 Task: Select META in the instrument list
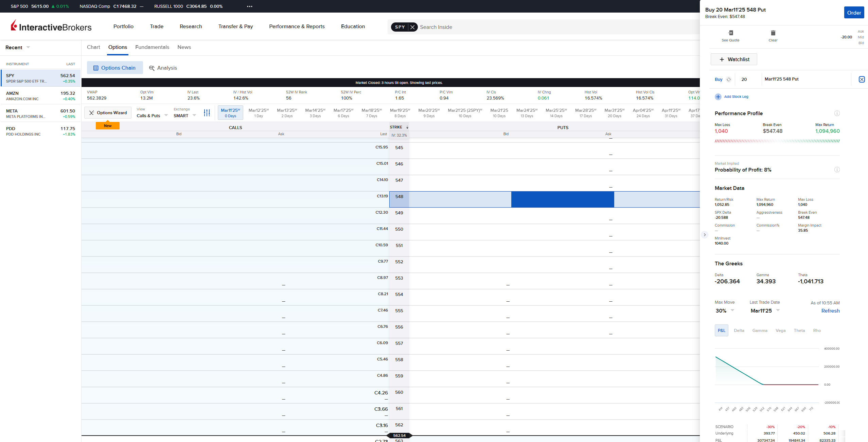coord(40,113)
